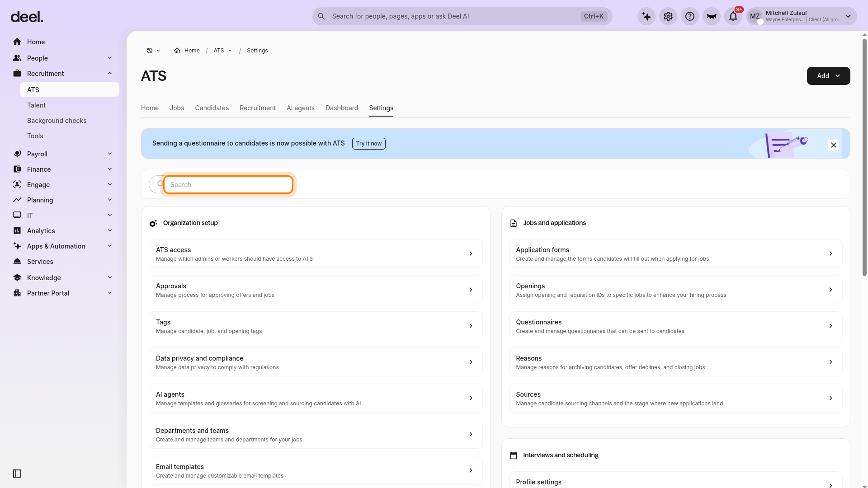Expand the Payroll menu chevron
The height and width of the screenshot is (488, 868).
click(110, 154)
